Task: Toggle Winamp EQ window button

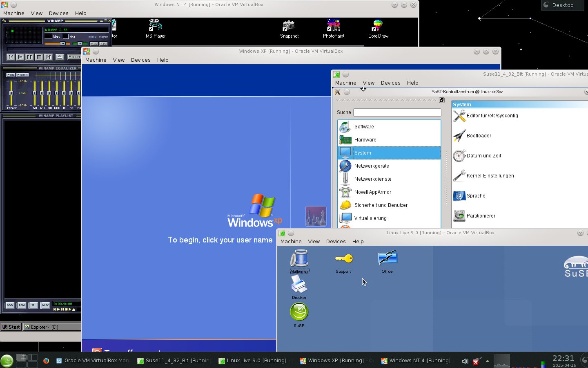Action: pos(94,43)
